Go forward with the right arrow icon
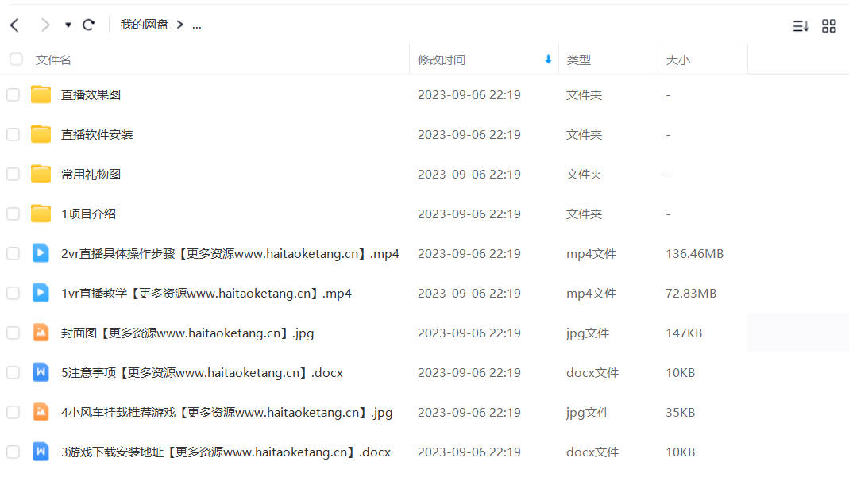 [x=45, y=25]
